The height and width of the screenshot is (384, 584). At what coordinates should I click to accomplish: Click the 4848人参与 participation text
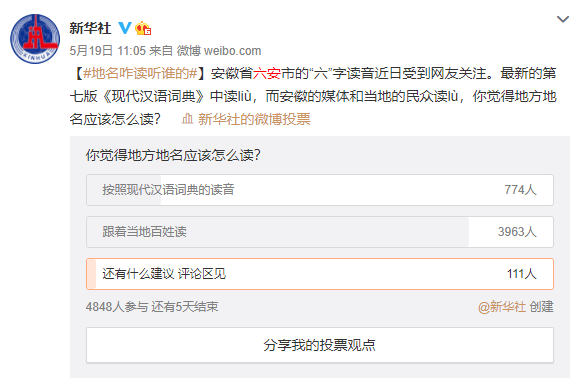[x=117, y=307]
